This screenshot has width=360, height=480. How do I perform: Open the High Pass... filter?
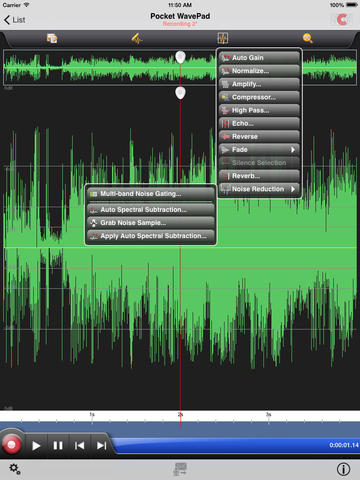259,110
